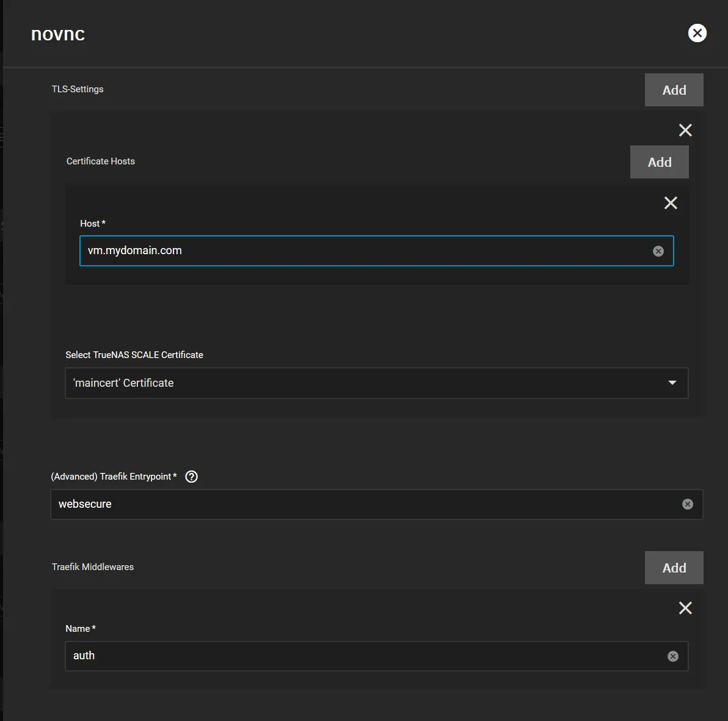This screenshot has width=728, height=721.
Task: Open the TrueNAS SCALE Certificate dropdown
Action: tap(366, 383)
